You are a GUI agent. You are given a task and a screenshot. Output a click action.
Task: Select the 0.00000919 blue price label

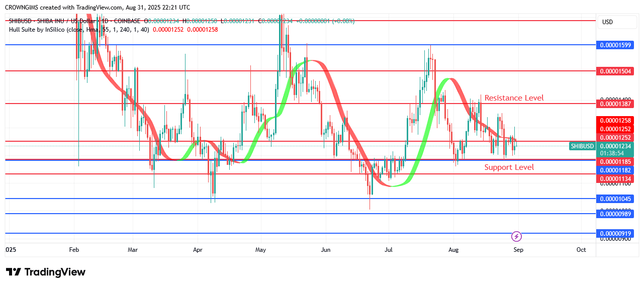coord(615,233)
